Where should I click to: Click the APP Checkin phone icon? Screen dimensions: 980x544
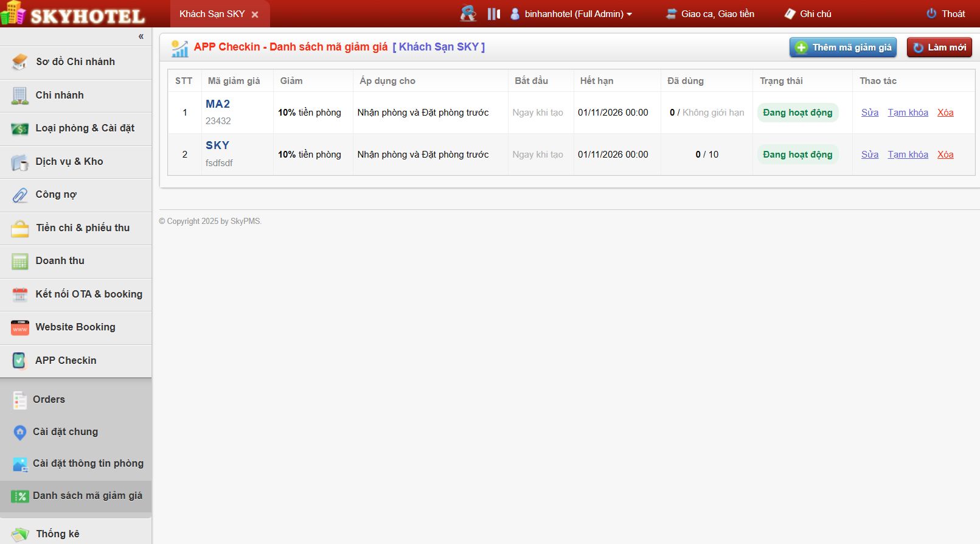[x=19, y=361]
